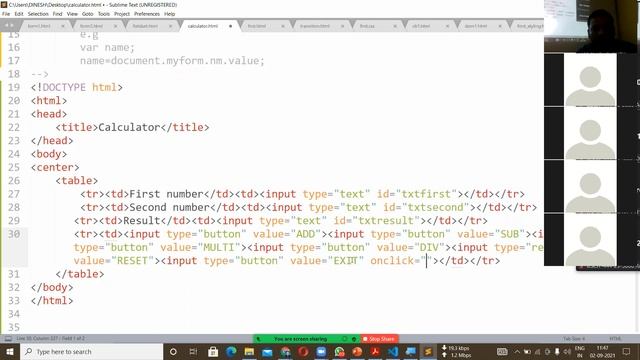Image resolution: width=640 pixels, height=360 pixels.
Task: Launch Google Chrome from the taskbar
Action: pyautogui.click(x=285, y=351)
